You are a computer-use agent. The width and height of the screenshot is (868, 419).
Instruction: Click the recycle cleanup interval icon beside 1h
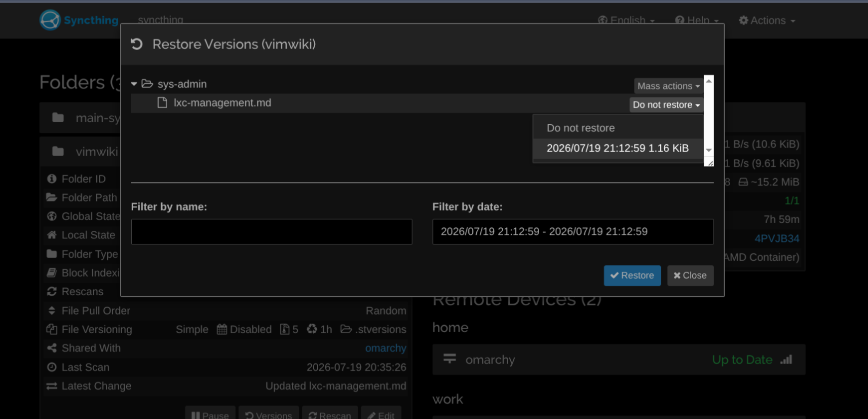(312, 329)
